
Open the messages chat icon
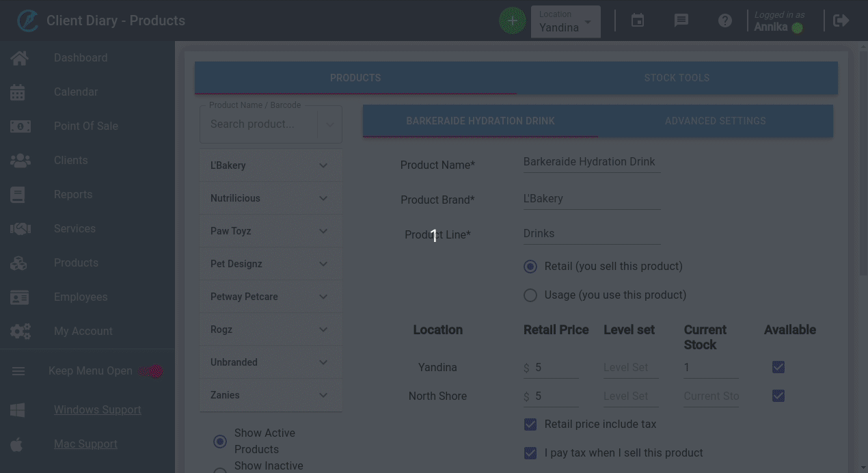(681, 21)
